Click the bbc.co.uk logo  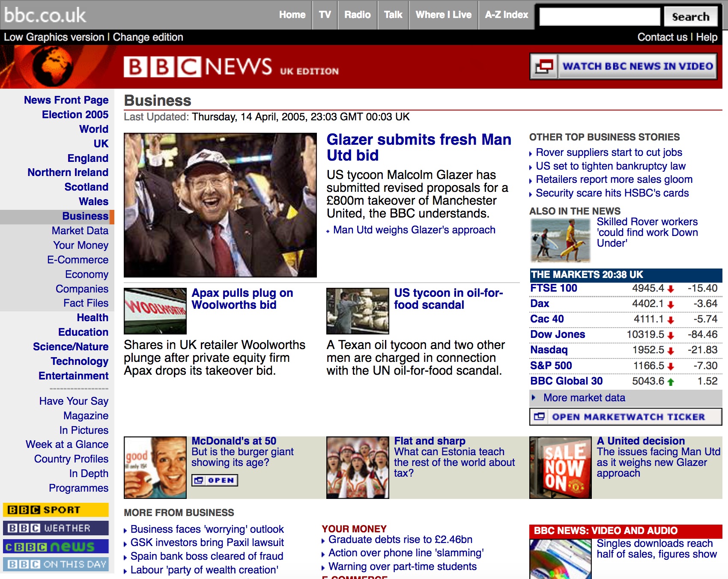coord(45,15)
